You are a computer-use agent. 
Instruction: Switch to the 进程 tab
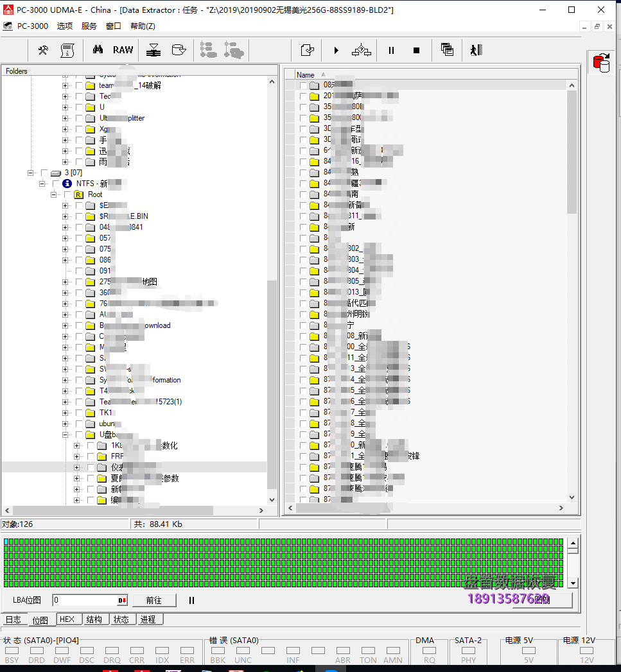click(x=148, y=619)
